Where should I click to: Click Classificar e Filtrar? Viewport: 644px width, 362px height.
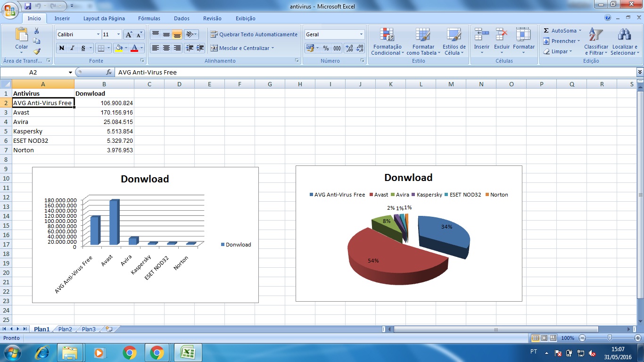click(596, 41)
